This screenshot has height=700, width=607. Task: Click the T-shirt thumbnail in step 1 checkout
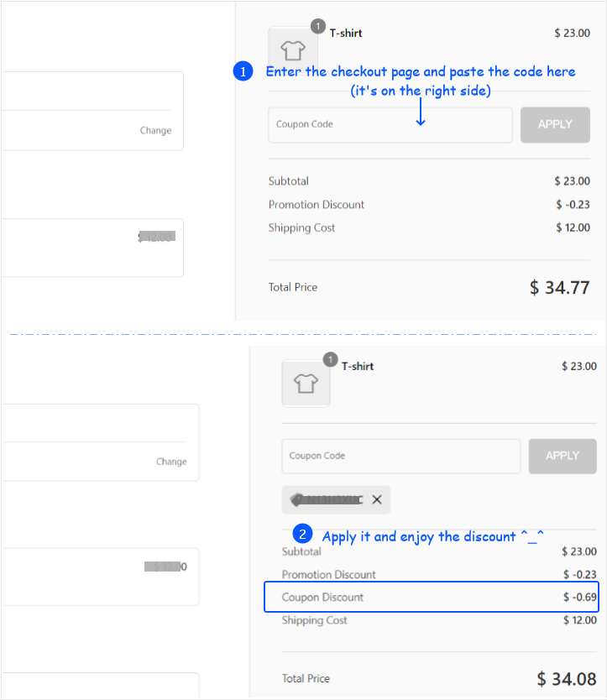point(292,50)
